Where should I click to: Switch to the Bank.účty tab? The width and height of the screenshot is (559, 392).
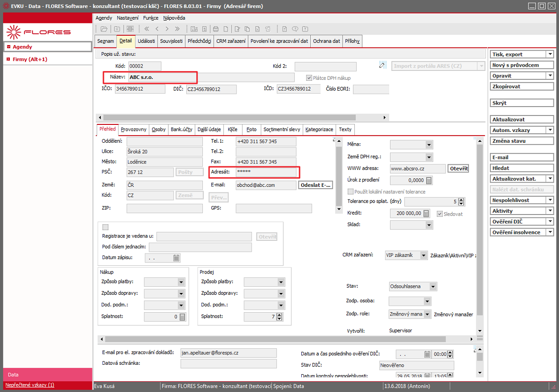pyautogui.click(x=182, y=130)
